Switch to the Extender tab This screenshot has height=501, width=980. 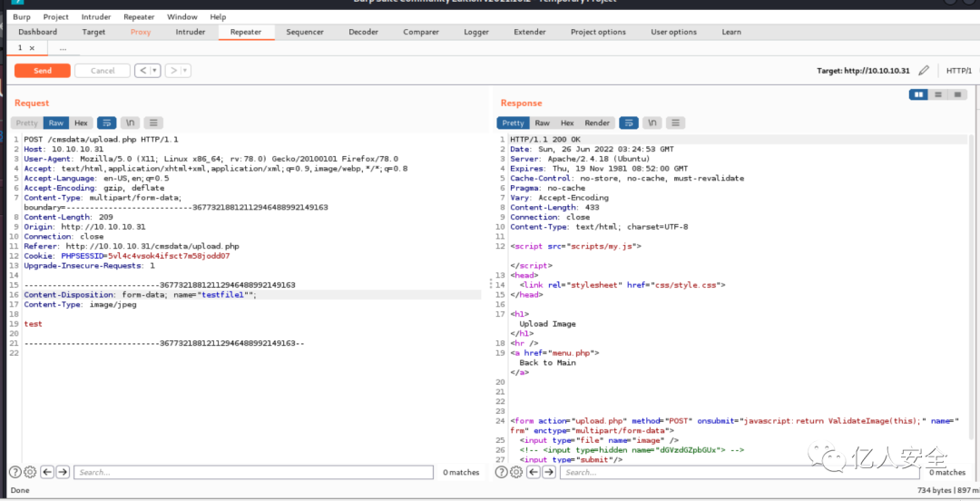click(530, 32)
